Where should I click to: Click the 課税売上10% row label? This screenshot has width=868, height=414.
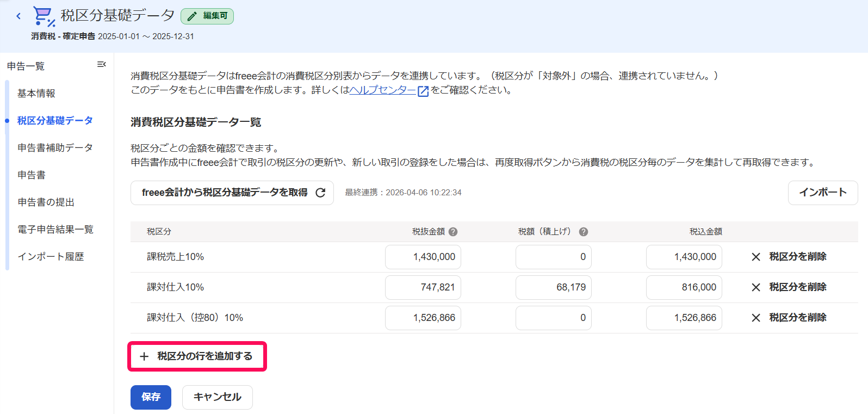[175, 257]
